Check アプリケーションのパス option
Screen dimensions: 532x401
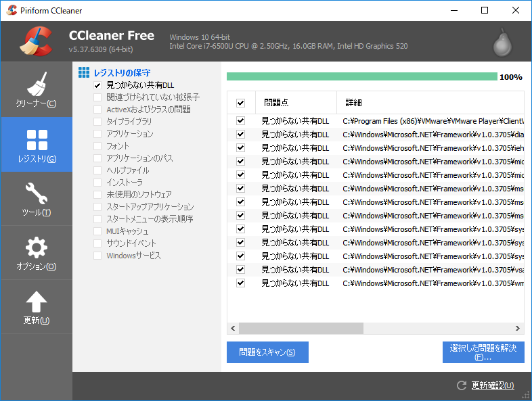[97, 158]
